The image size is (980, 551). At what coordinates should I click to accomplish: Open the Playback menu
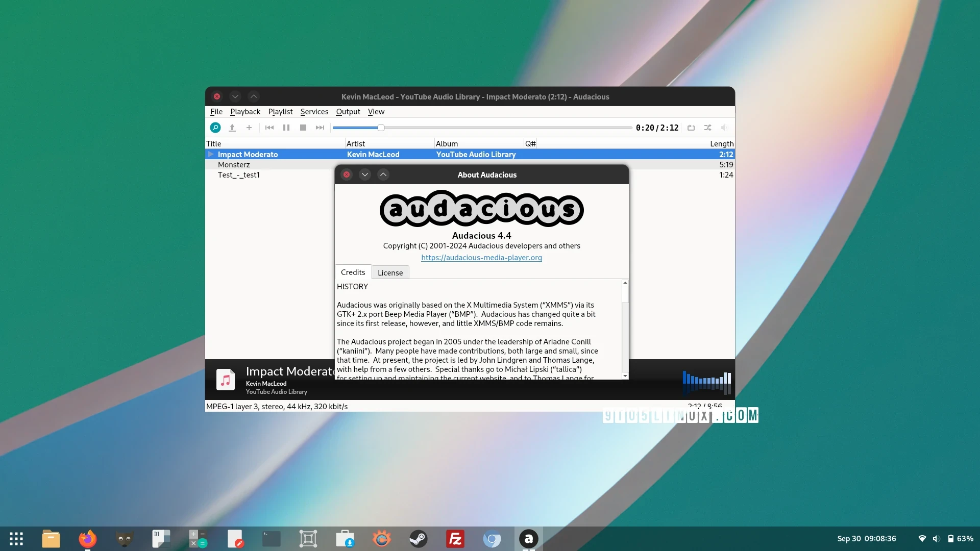245,112
